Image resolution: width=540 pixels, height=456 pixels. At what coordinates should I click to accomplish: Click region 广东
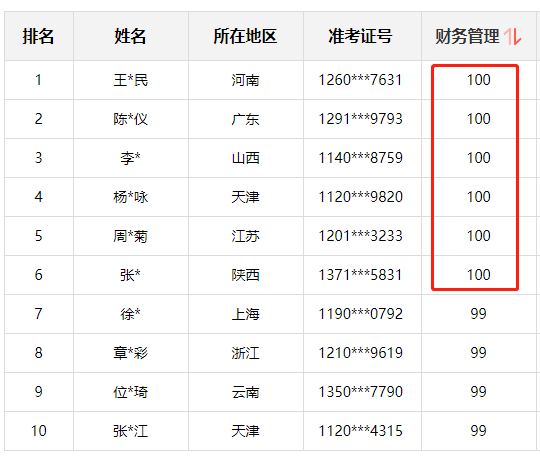(x=246, y=119)
